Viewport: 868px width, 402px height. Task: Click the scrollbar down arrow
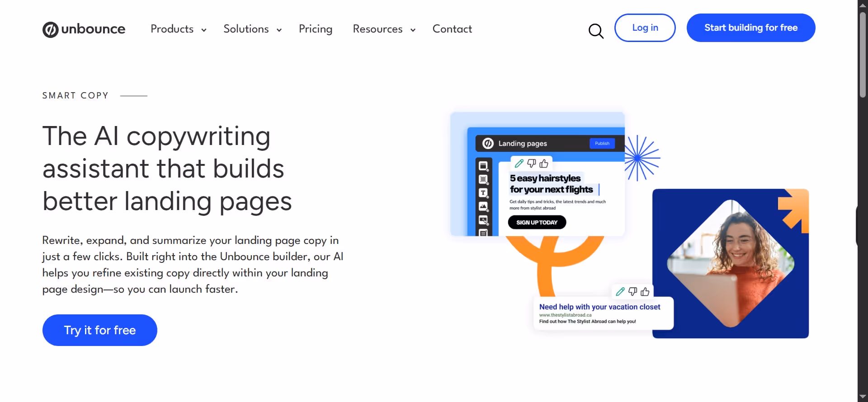click(x=863, y=397)
